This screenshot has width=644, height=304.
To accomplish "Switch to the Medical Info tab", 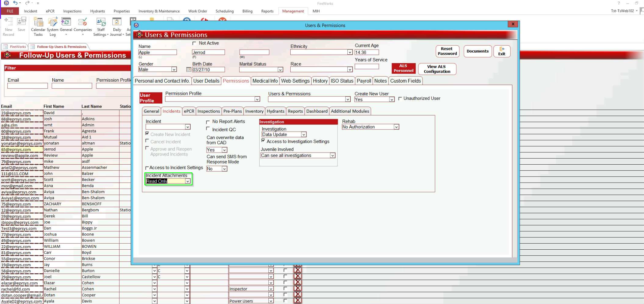I will tap(265, 81).
